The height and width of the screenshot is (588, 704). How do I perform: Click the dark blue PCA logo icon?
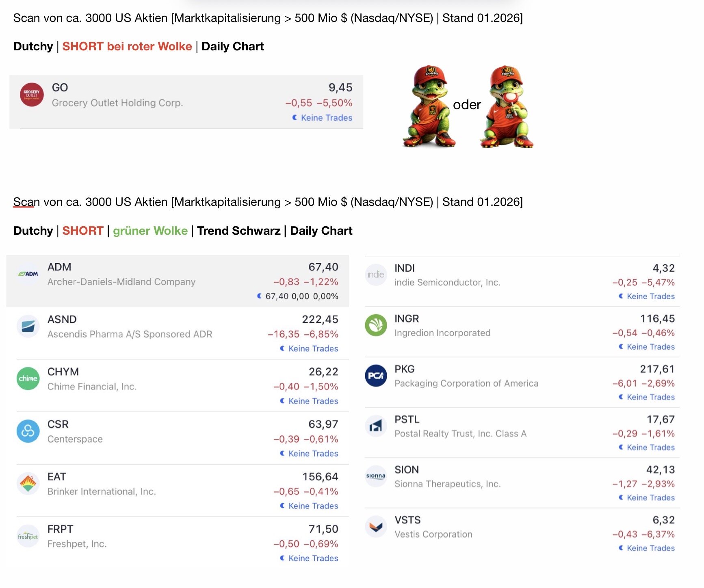click(x=376, y=376)
